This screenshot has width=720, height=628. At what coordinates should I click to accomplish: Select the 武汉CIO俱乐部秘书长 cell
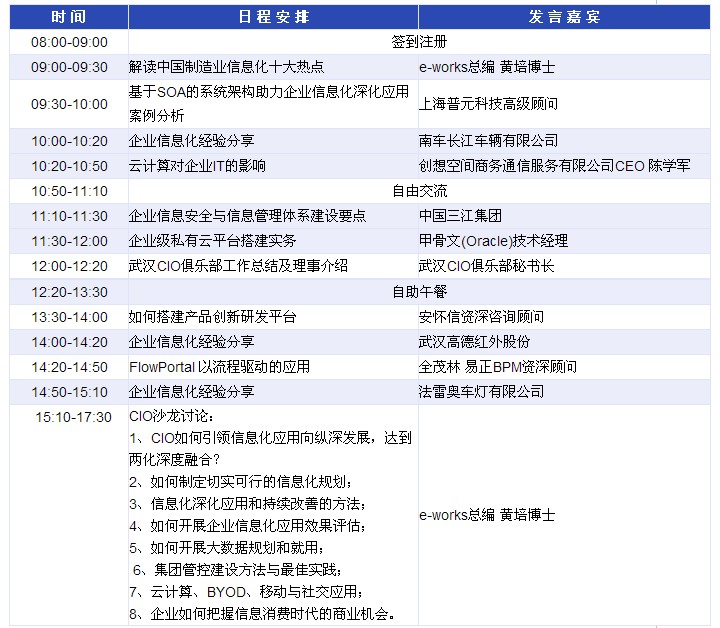(x=486, y=266)
